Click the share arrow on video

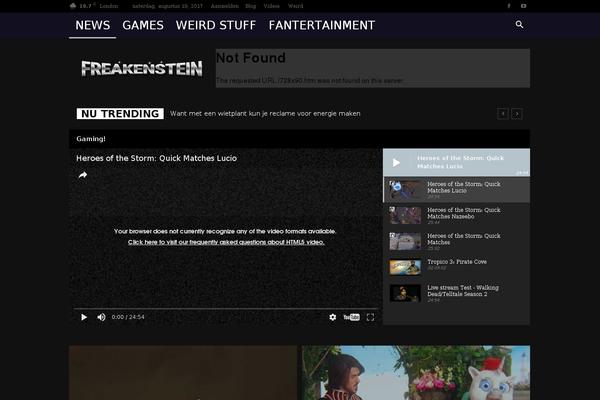83,175
